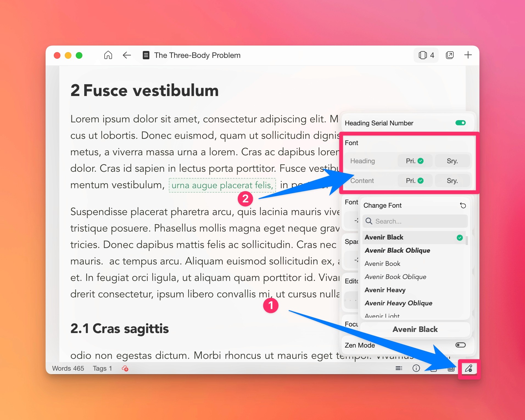
Task: Open the outline list icon in status bar
Action: pos(399,368)
